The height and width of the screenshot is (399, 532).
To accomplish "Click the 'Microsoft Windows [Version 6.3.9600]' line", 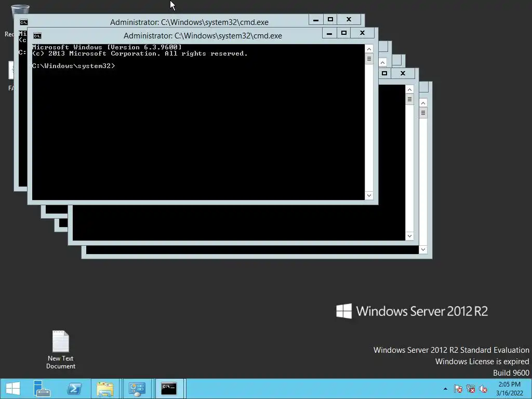I will pos(107,47).
